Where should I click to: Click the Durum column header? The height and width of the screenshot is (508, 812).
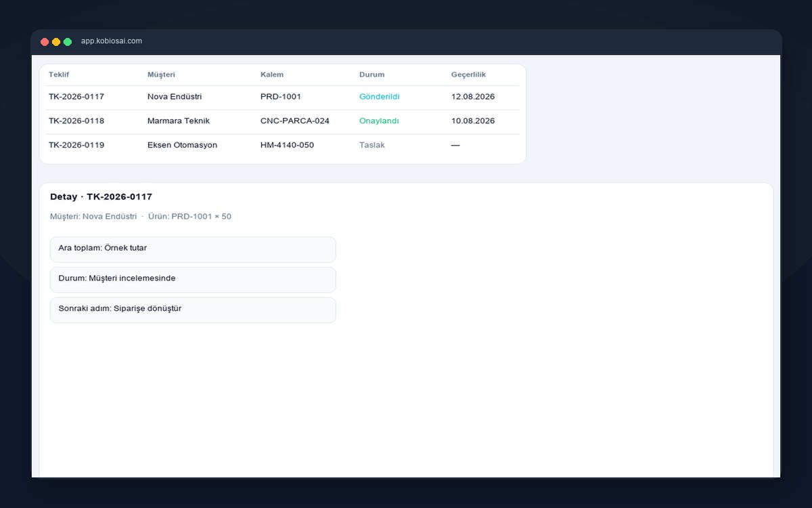pyautogui.click(x=371, y=75)
